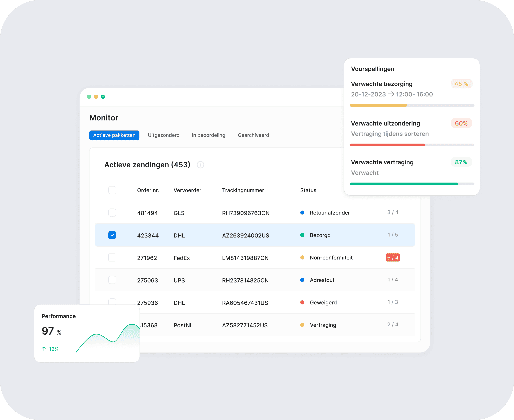Image resolution: width=514 pixels, height=420 pixels.
Task: Check the box for order 481494
Action: click(x=112, y=213)
